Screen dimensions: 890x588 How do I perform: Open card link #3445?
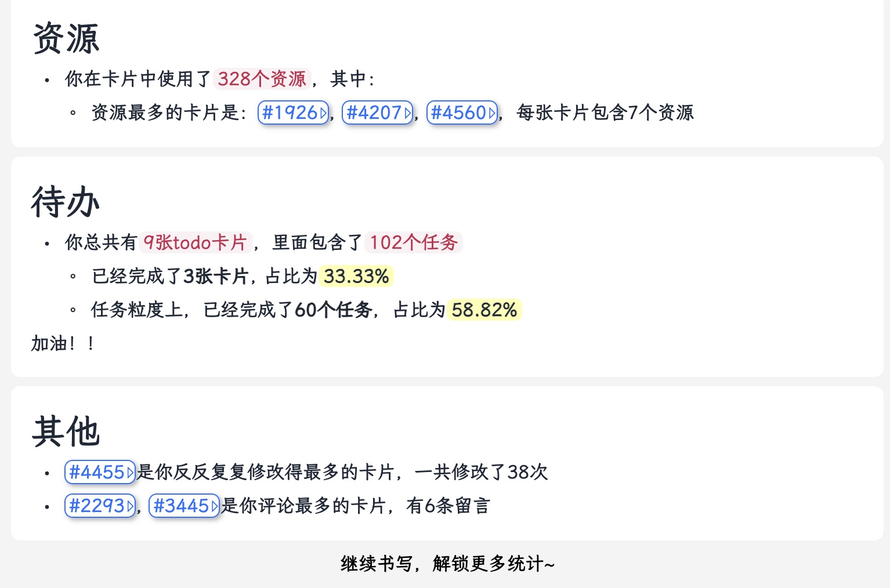180,506
